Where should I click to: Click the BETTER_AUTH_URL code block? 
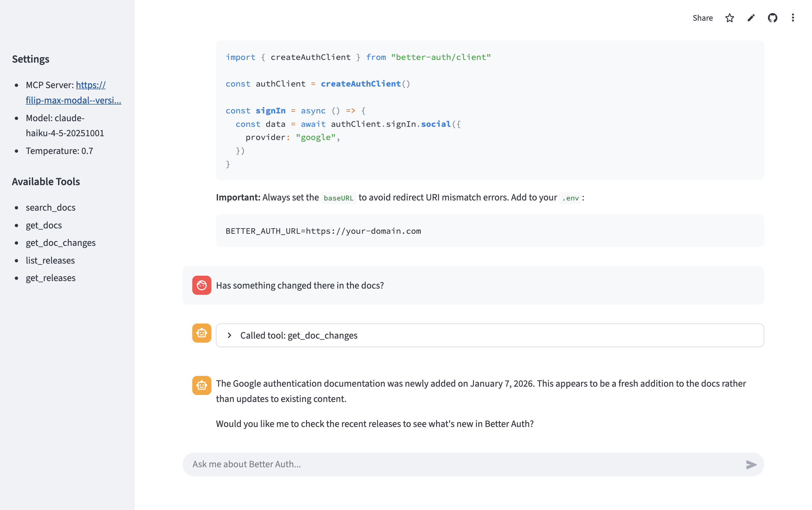click(323, 231)
